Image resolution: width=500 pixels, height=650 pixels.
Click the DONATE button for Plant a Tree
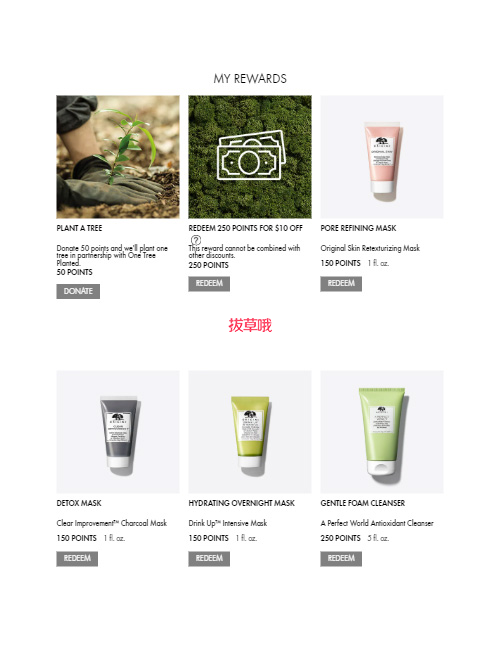click(x=78, y=291)
